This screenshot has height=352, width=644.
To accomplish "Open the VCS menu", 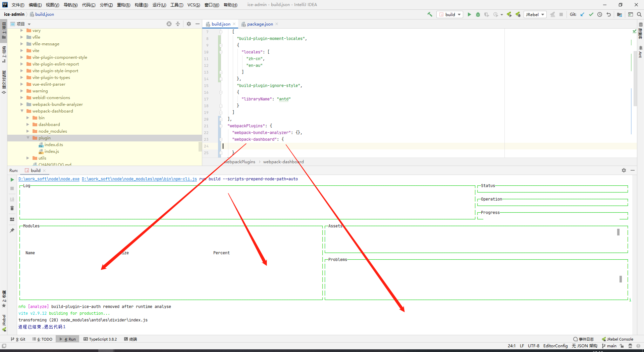I will [194, 5].
